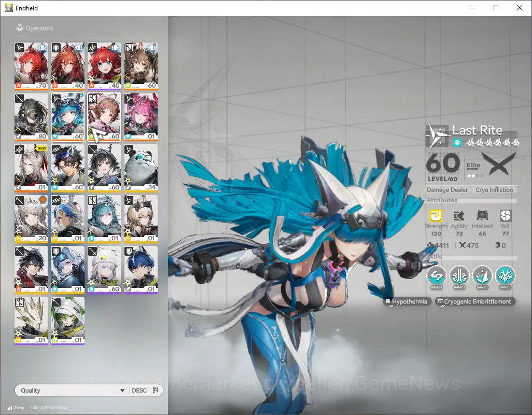This screenshot has height=415, width=532.
Task: Click the Operators header icon
Action: click(x=19, y=27)
